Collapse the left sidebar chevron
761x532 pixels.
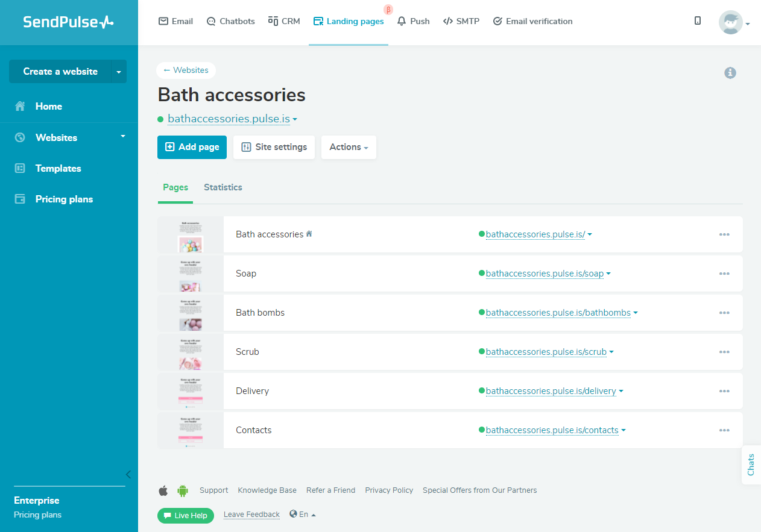(x=128, y=474)
